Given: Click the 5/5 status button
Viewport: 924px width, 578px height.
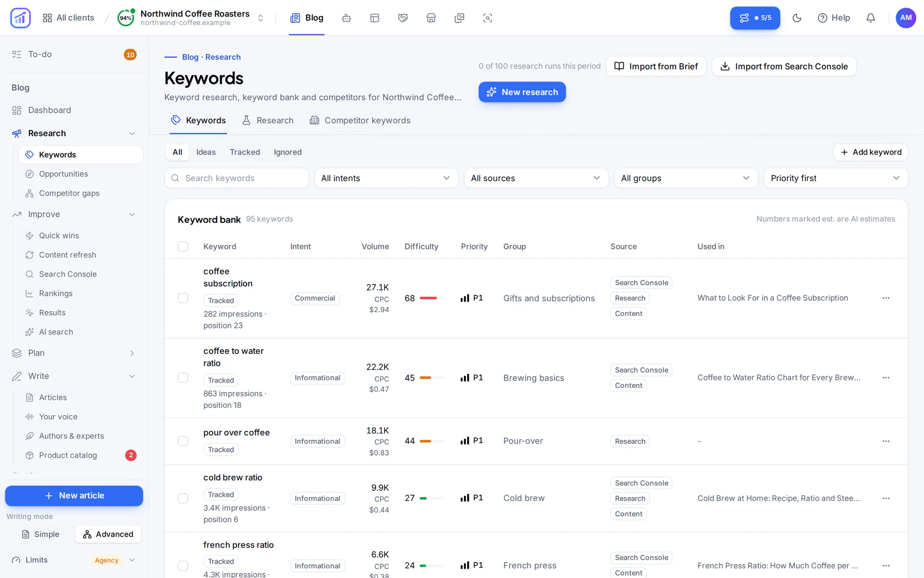Looking at the screenshot, I should pyautogui.click(x=755, y=18).
